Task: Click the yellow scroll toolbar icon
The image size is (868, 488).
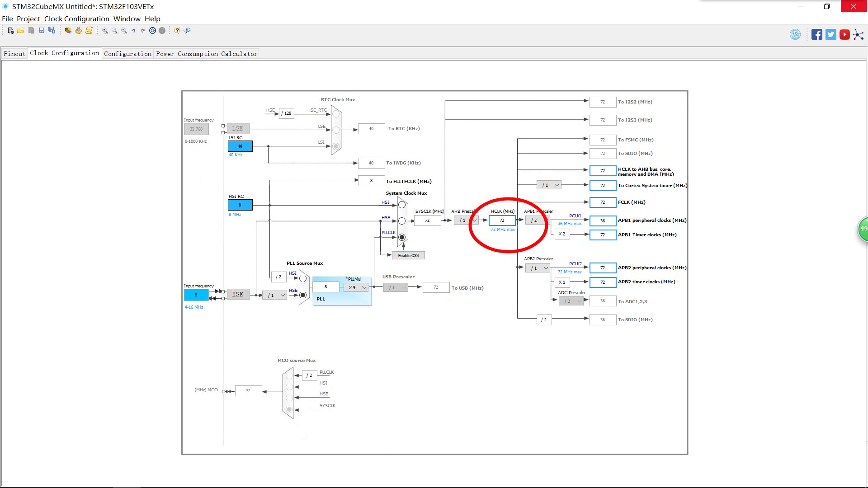Action: tap(89, 30)
